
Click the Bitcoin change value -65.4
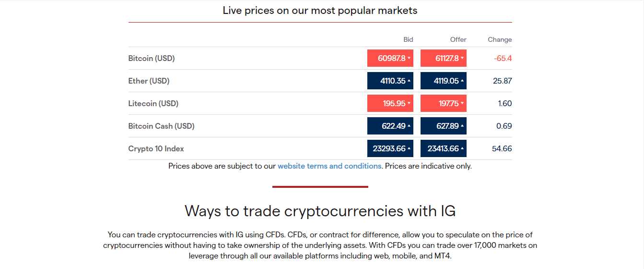503,58
